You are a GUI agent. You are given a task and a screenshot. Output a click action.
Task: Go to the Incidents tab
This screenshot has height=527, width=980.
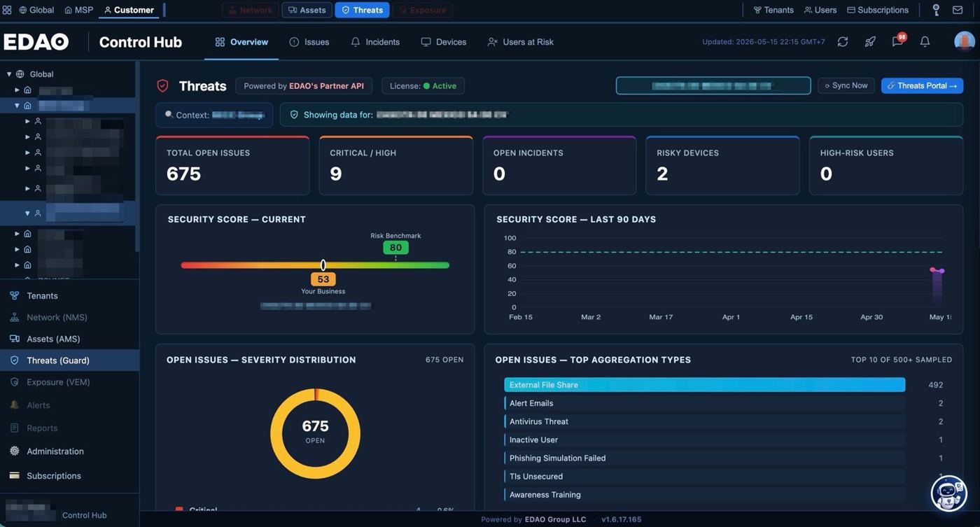click(x=375, y=42)
